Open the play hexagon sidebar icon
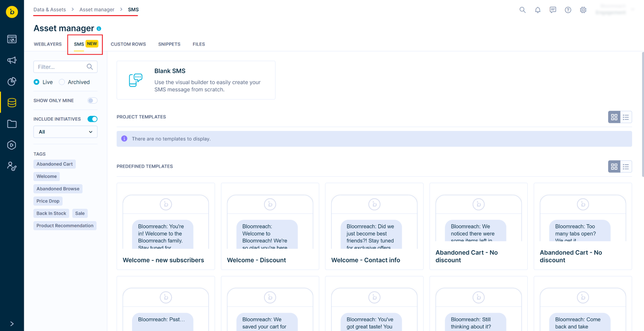This screenshot has height=331, width=644. pyautogui.click(x=12, y=145)
